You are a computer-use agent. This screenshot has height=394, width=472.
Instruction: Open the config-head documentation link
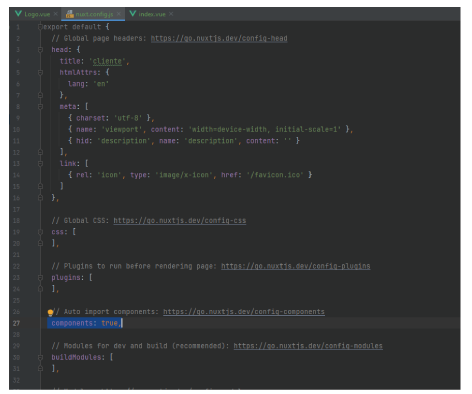[219, 39]
